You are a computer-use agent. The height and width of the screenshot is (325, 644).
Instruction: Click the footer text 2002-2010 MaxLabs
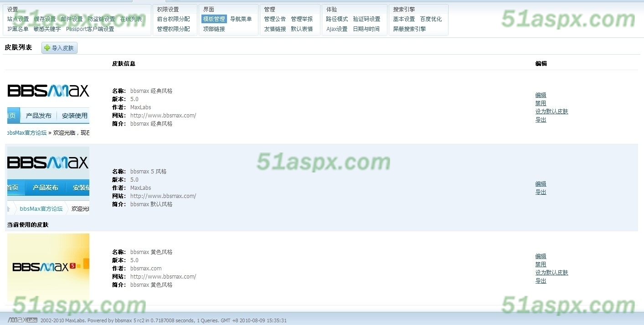63,320
